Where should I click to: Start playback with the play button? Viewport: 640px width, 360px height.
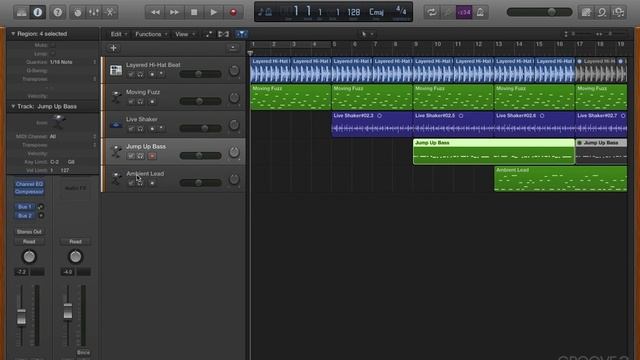[x=213, y=12]
